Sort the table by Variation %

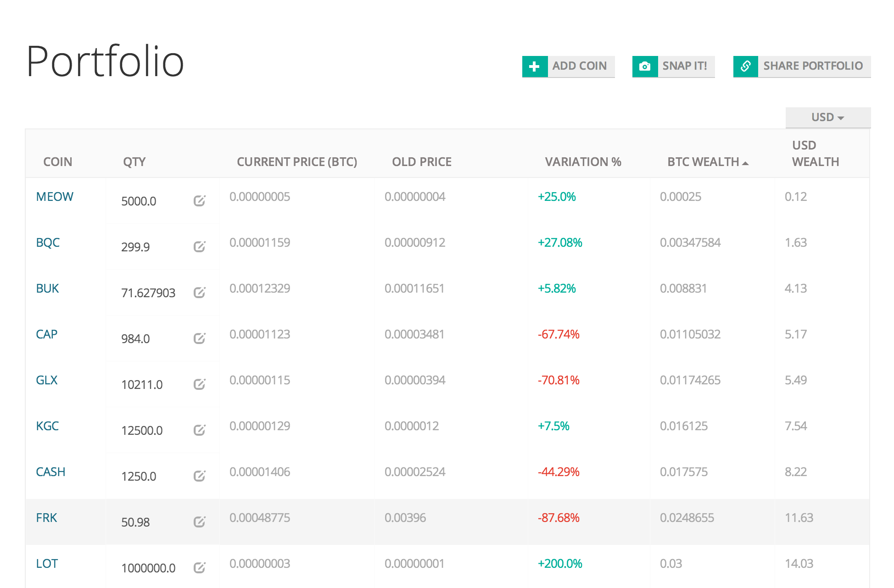coord(583,162)
